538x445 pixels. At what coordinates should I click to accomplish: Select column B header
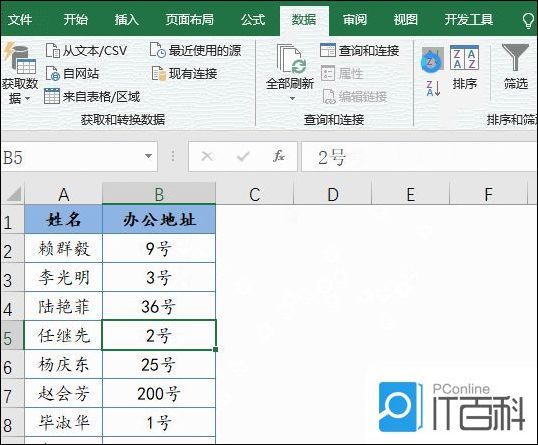[159, 194]
